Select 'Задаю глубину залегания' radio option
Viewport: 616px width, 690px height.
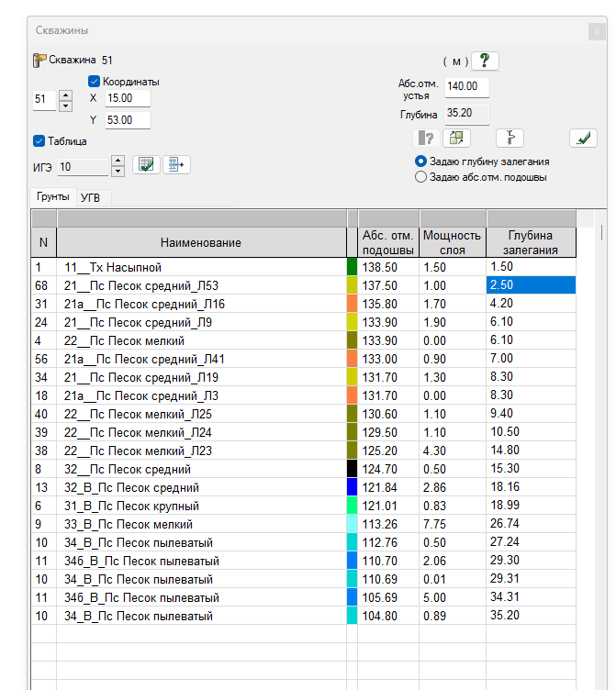coord(420,161)
